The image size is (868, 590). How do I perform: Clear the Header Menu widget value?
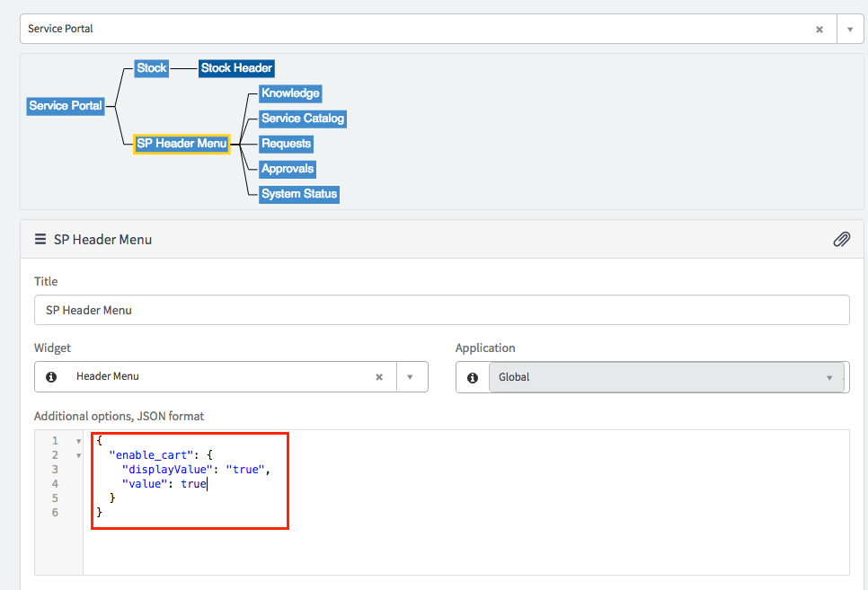point(379,377)
